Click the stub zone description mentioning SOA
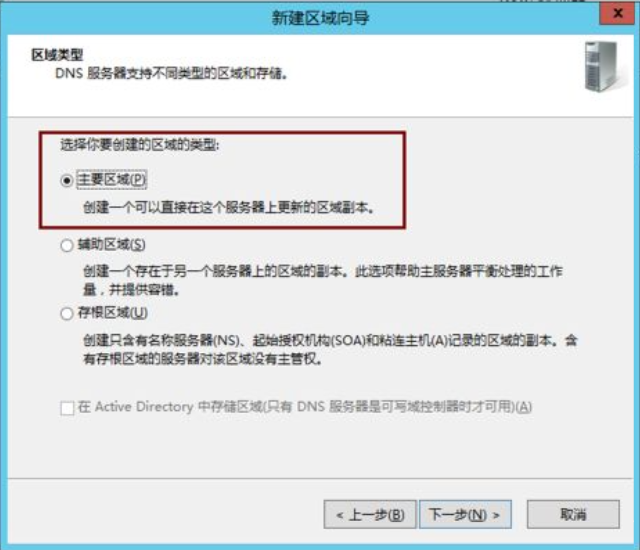The image size is (640, 550). [x=330, y=349]
